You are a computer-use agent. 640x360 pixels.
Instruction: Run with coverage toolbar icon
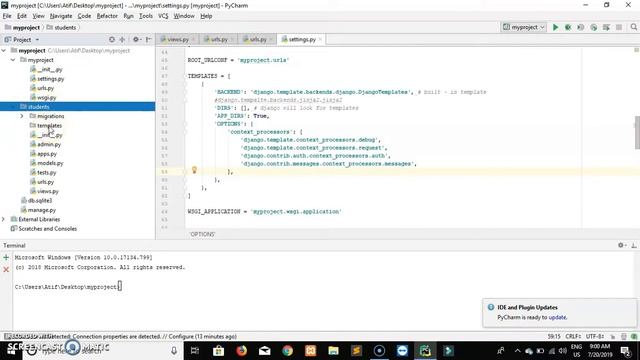click(x=580, y=27)
